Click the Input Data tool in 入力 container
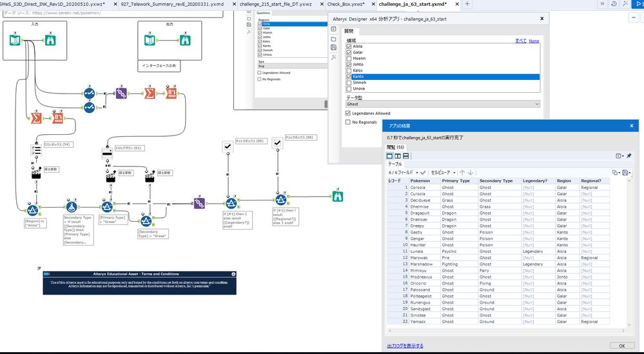Image resolution: width=644 pixels, height=354 pixels. pos(15,40)
